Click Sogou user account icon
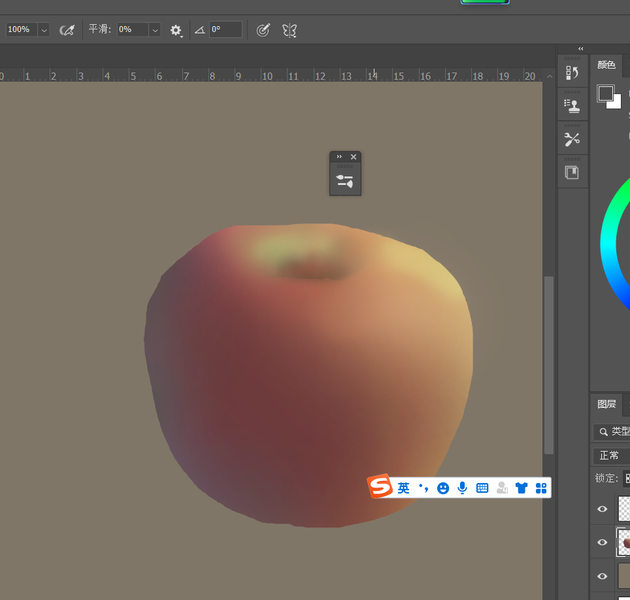Viewport: 630px width, 600px height. [502, 488]
